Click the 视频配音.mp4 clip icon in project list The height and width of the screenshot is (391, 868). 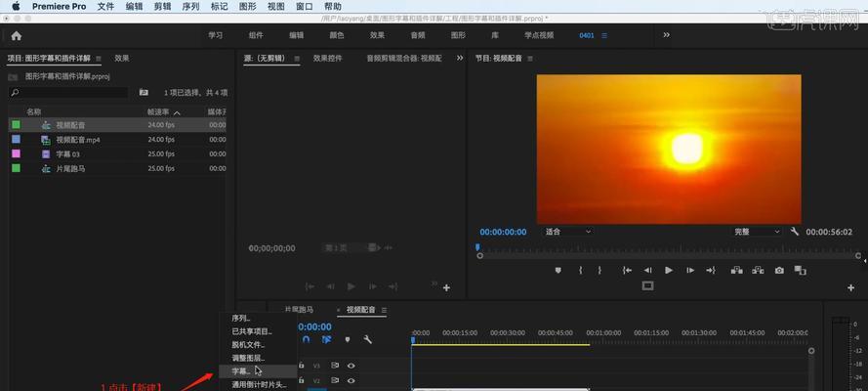point(47,140)
